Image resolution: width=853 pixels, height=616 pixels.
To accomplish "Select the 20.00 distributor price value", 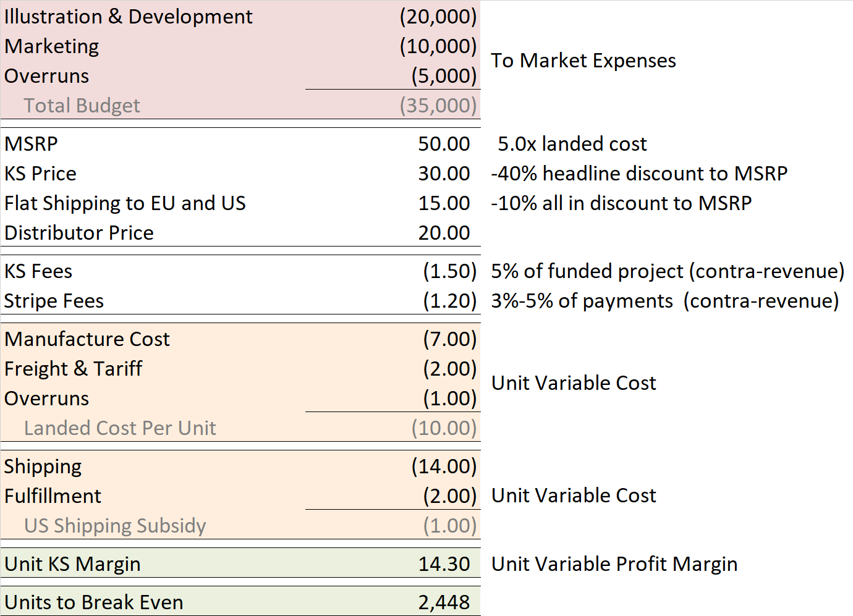I will 444,233.
